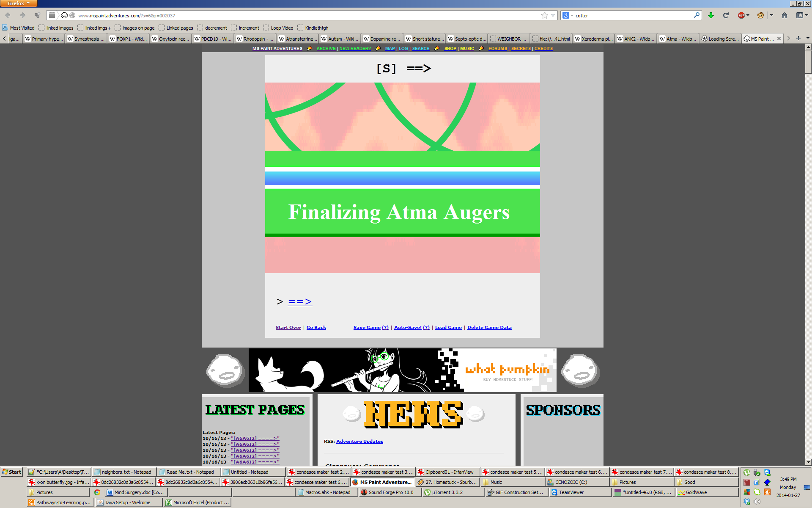The image size is (812, 508).
Task: Open Sound Forge Pro from the taskbar
Action: (390, 492)
